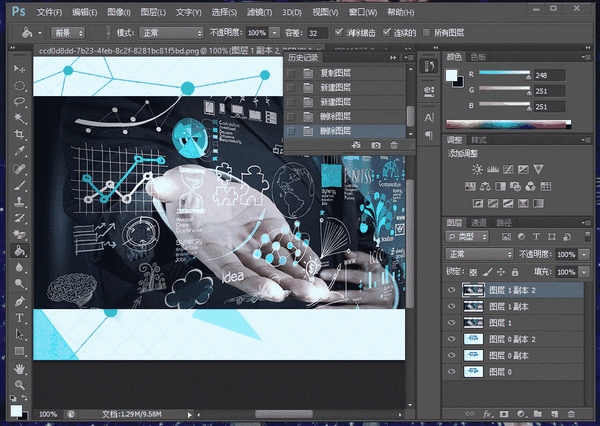Hide layer 图层 0 副本

(452, 355)
